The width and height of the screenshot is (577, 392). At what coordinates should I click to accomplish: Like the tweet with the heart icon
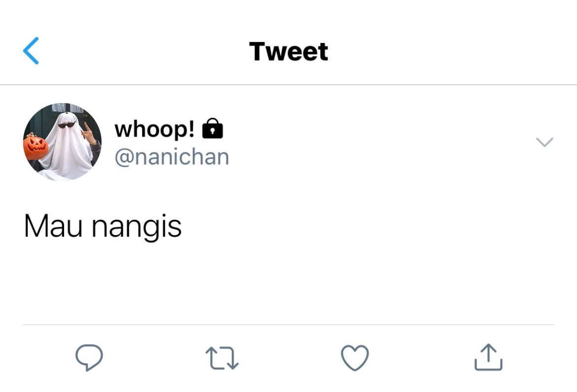(355, 357)
